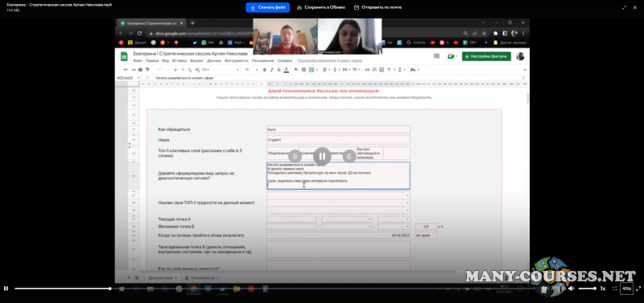The image size is (644, 303).
Task: Click the green Настройки Доступа button
Action: point(486,56)
